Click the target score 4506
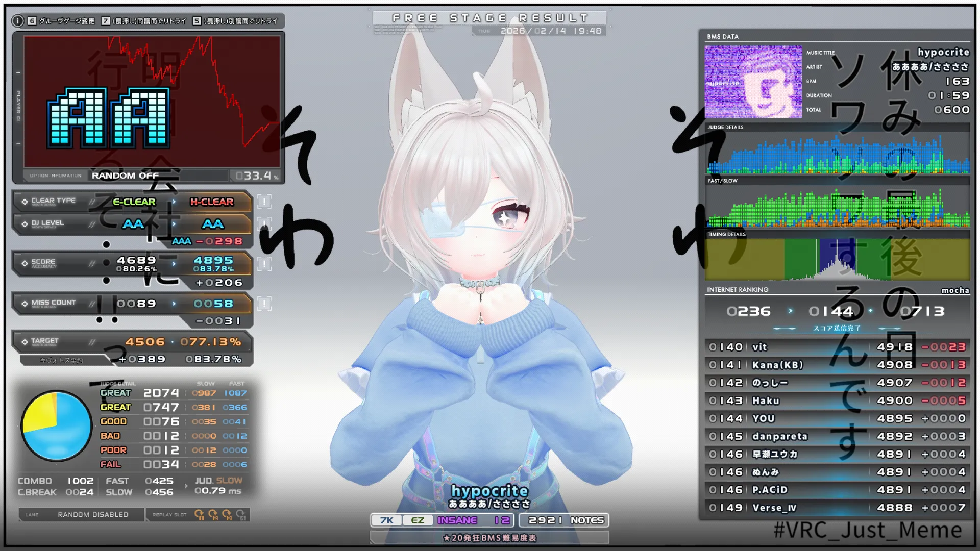This screenshot has height=551, width=980. [x=145, y=342]
